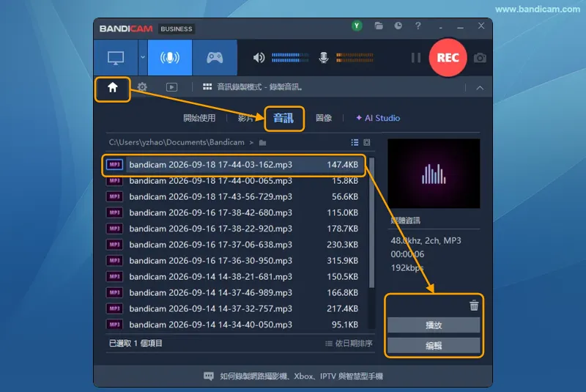The height and width of the screenshot is (392, 586).
Task: Click the 編輯 edit button
Action: click(x=434, y=346)
